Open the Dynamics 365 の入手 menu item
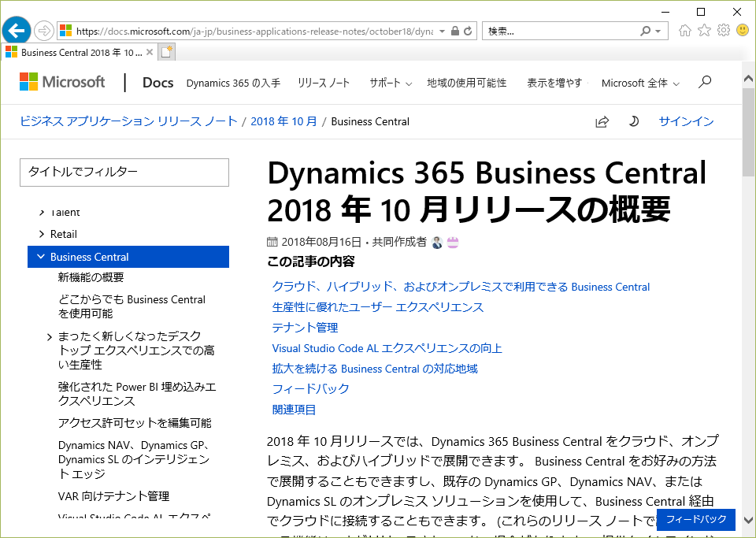Image resolution: width=756 pixels, height=538 pixels. pyautogui.click(x=233, y=83)
